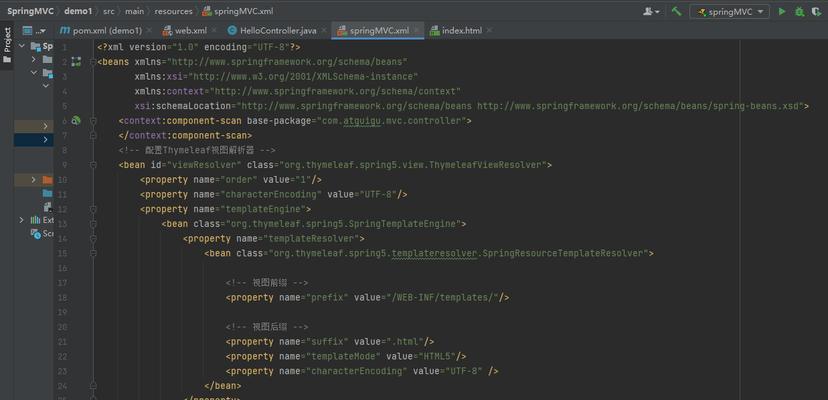The width and height of the screenshot is (828, 400).
Task: Expand the orange folder tree row
Action: click(34, 180)
